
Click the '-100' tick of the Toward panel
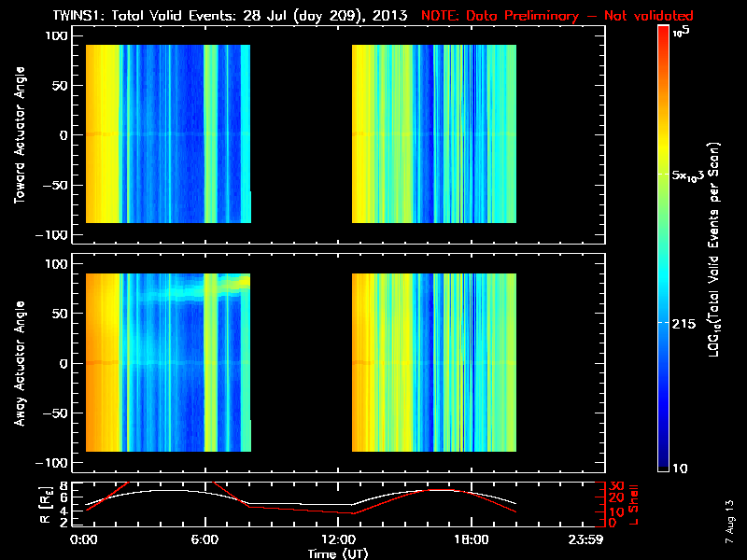(x=52, y=235)
